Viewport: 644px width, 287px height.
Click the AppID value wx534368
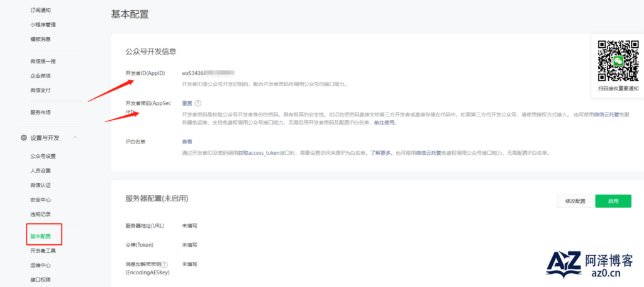[208, 73]
